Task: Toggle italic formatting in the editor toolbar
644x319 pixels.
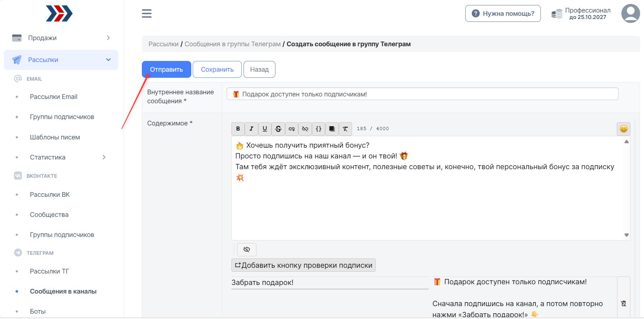Action: 251,129
